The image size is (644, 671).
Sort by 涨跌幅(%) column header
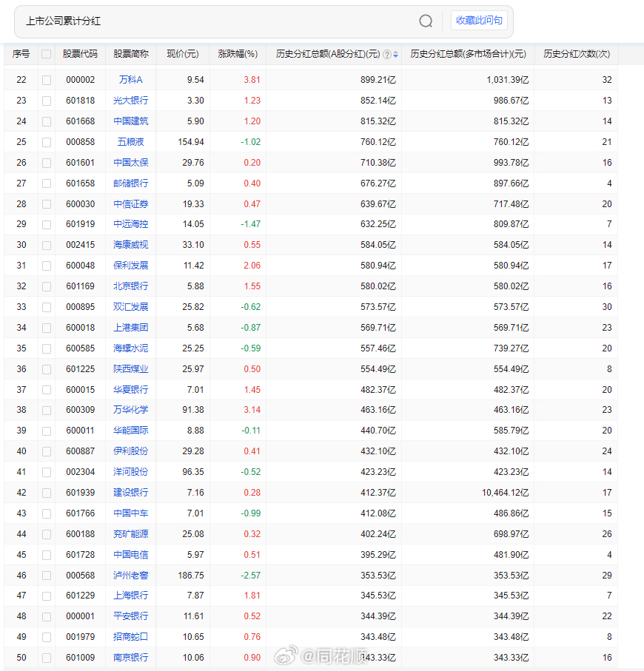click(x=238, y=54)
